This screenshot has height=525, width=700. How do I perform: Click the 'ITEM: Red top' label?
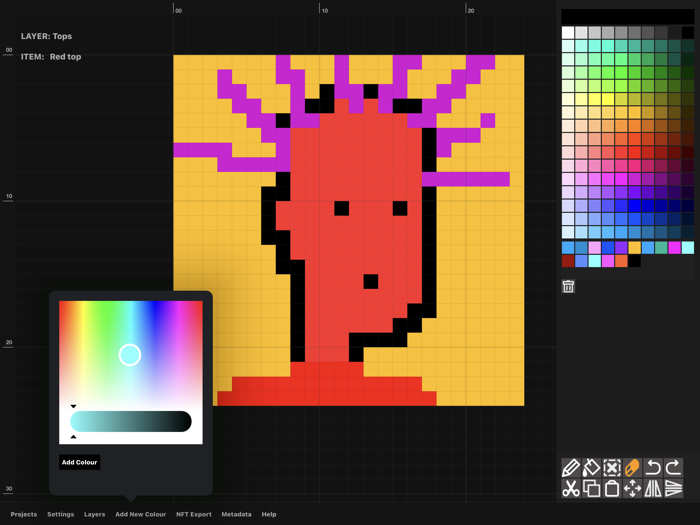51,57
